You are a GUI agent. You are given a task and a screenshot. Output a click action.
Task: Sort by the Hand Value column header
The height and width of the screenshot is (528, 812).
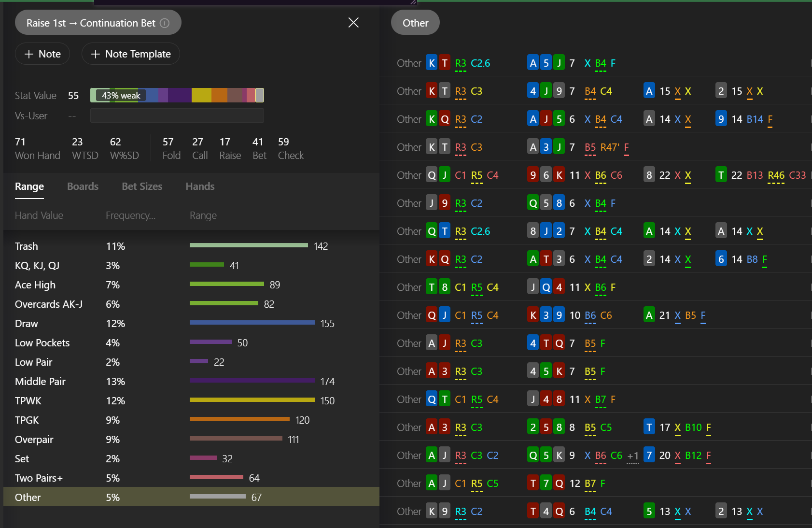[39, 215]
